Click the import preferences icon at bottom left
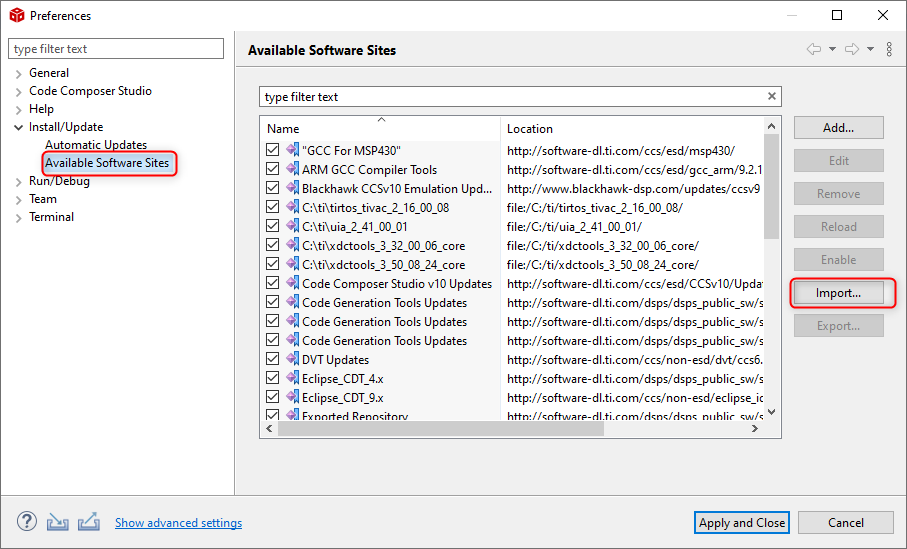 point(57,522)
